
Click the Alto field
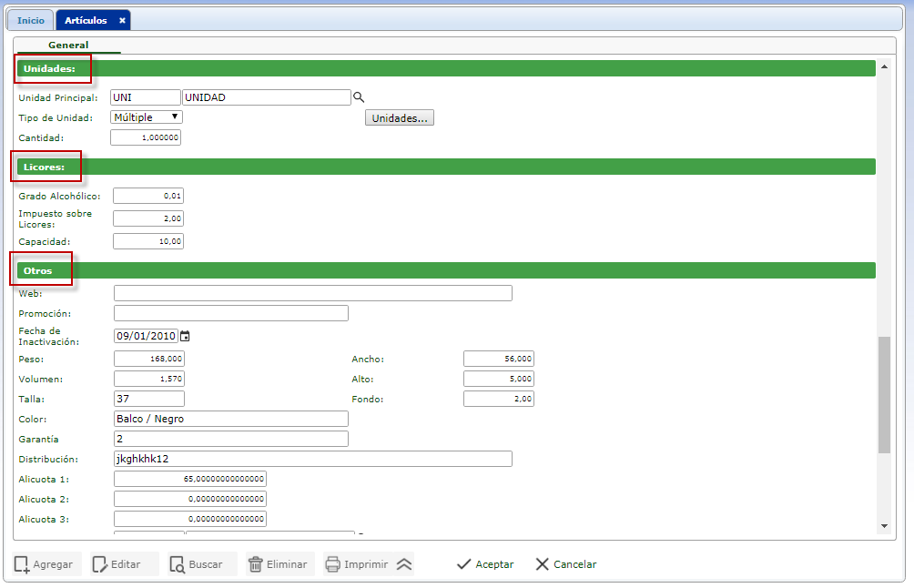coord(499,379)
